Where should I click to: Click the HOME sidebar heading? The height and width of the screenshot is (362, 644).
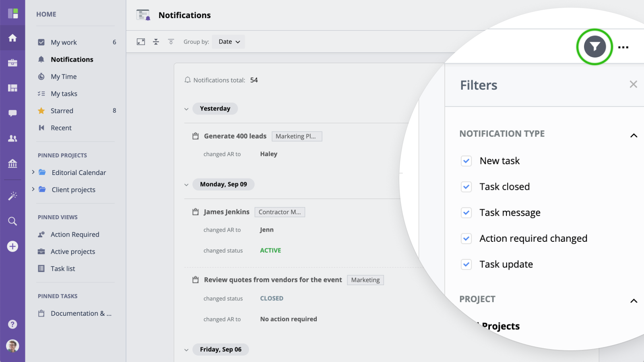click(x=46, y=14)
